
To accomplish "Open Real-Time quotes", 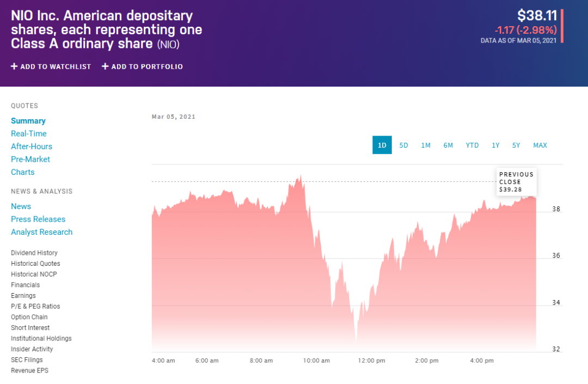I will point(28,133).
